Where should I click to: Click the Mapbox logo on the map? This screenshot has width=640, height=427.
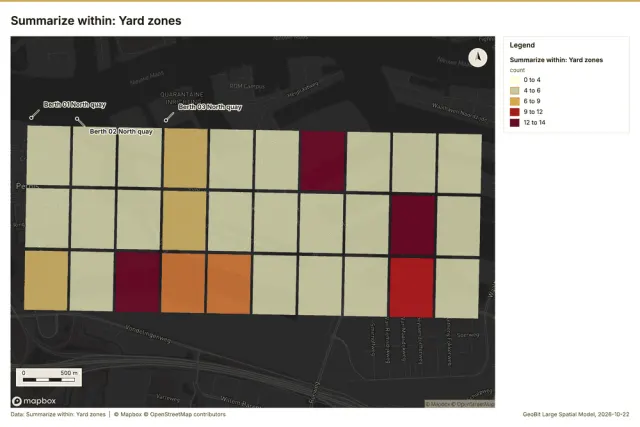point(34,401)
